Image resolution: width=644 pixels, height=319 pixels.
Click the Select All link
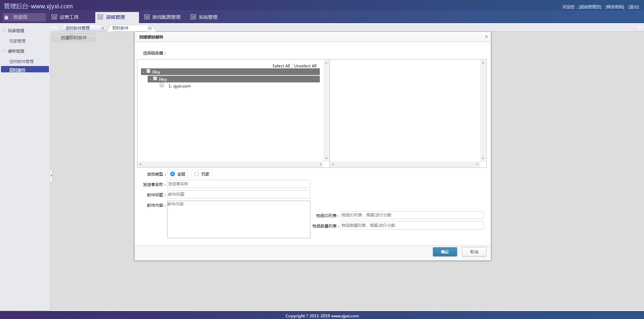click(x=281, y=66)
